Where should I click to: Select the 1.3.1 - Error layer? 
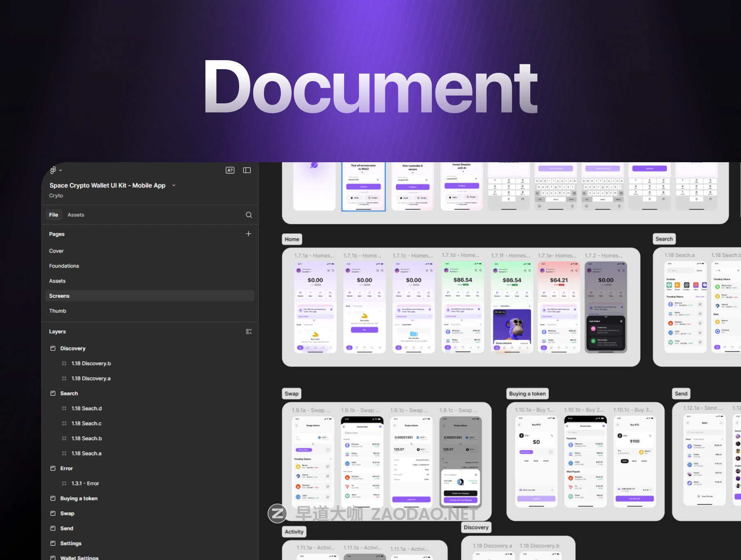85,483
